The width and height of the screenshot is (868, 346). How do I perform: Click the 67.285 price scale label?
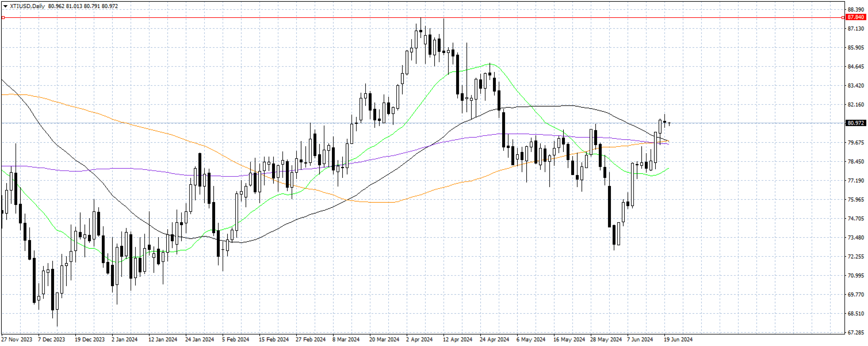856,333
